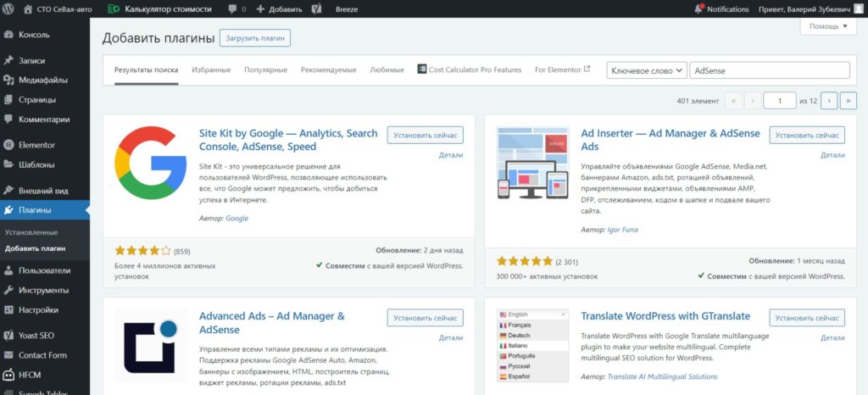Open the Ключевое слово search type dropdown

(x=647, y=71)
